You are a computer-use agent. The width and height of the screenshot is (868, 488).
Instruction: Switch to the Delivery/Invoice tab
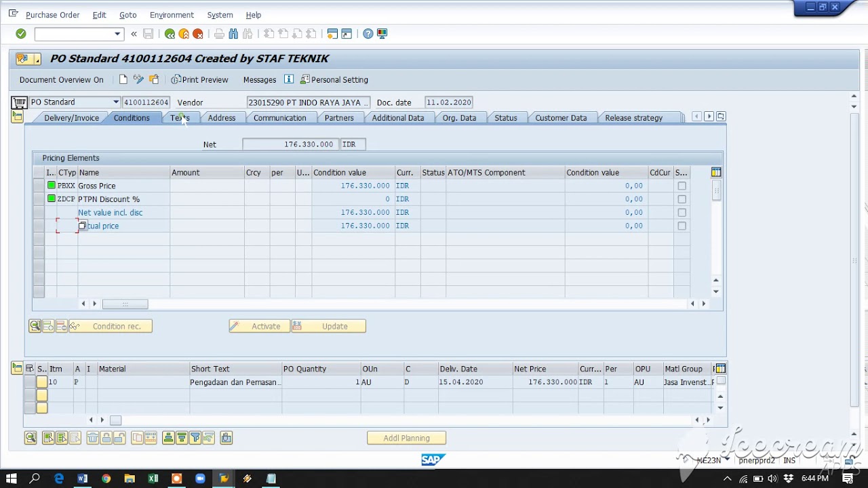pos(71,118)
